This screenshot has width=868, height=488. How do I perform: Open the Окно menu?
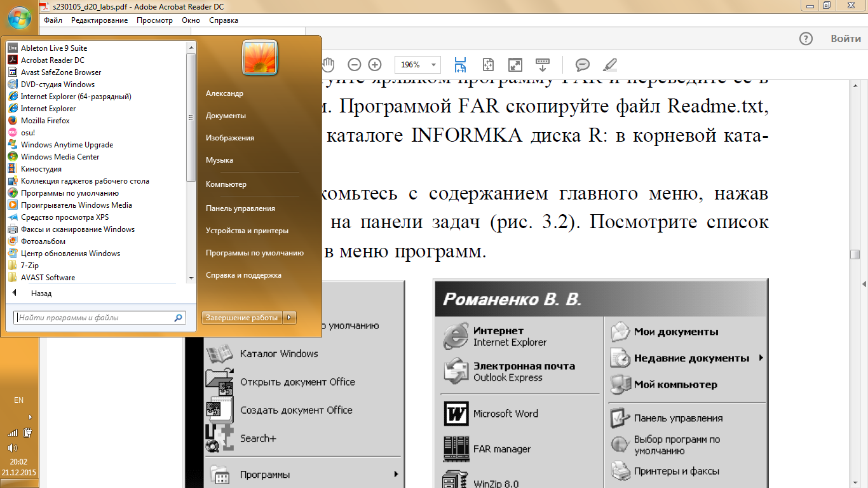[x=191, y=20]
